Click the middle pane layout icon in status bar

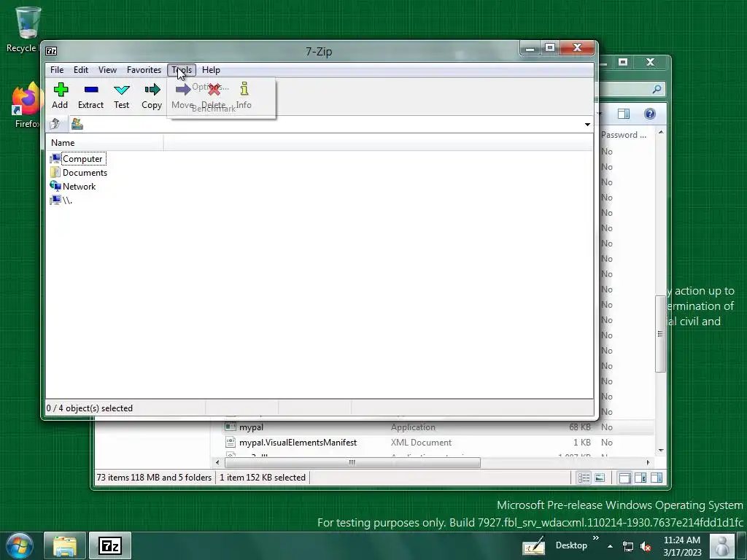click(640, 478)
